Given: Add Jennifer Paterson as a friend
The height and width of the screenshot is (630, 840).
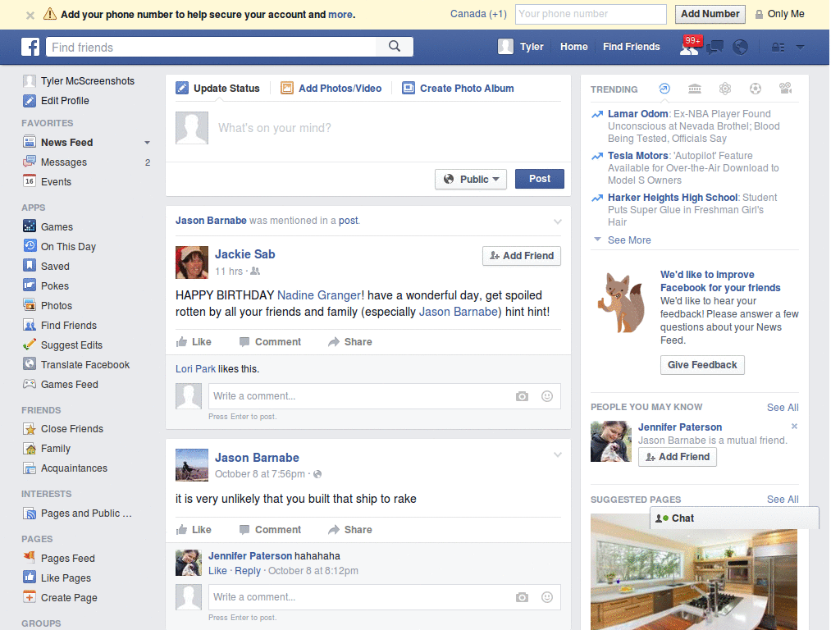Looking at the screenshot, I should pyautogui.click(x=677, y=457).
